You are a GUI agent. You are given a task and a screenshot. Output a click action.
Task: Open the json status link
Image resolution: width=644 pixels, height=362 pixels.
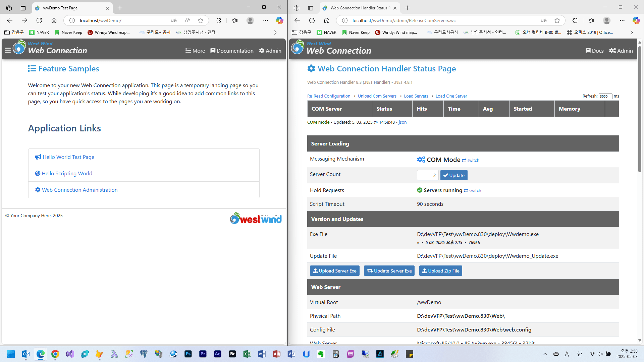402,122
